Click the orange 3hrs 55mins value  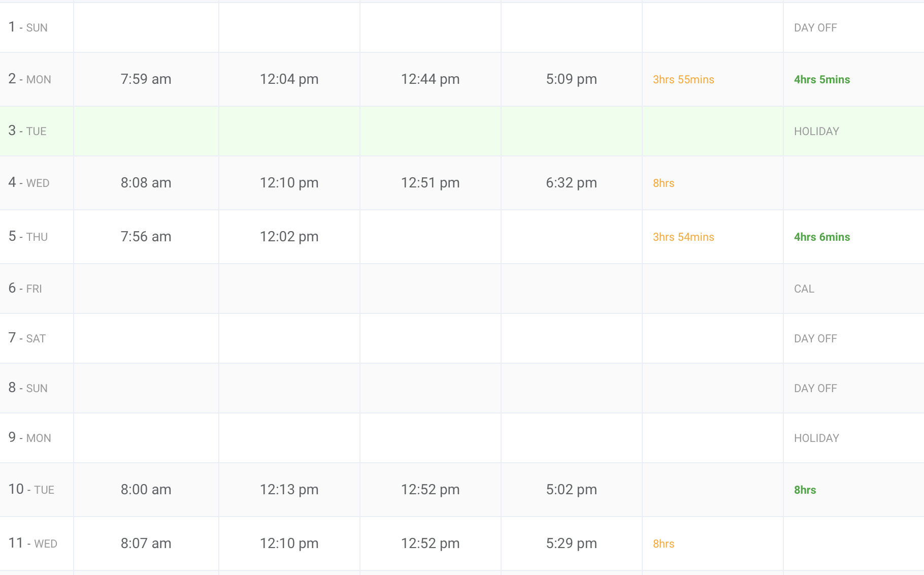pyautogui.click(x=683, y=80)
